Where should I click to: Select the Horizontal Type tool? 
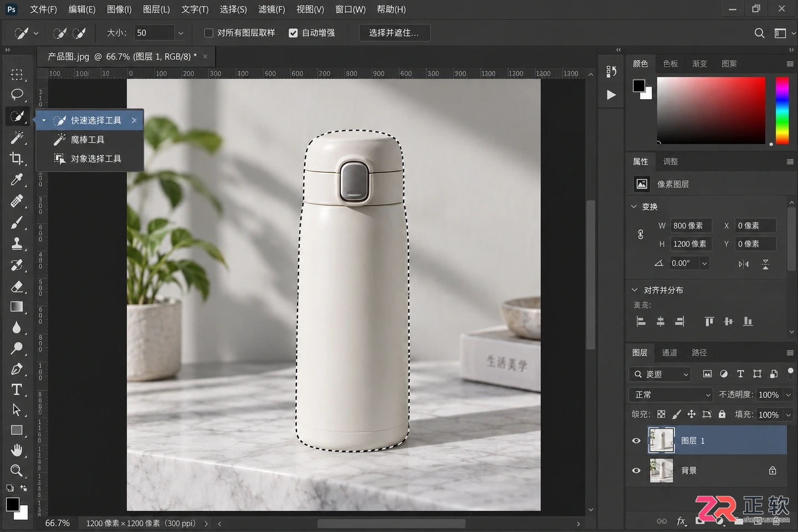[17, 390]
